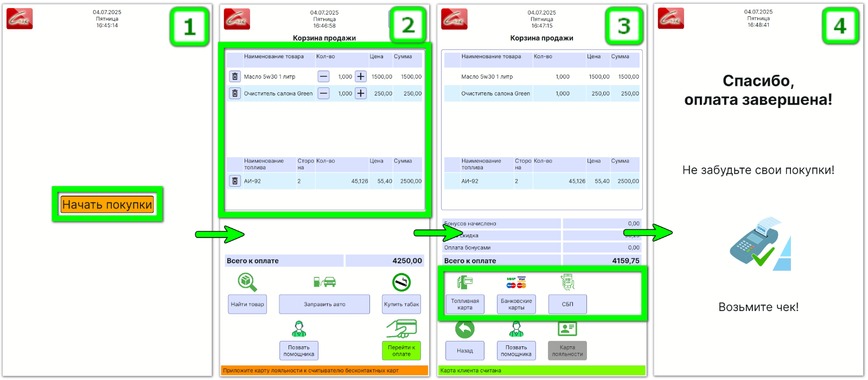Click the payment terminal receipt image
This screenshot has width=868, height=380.
[x=759, y=243]
